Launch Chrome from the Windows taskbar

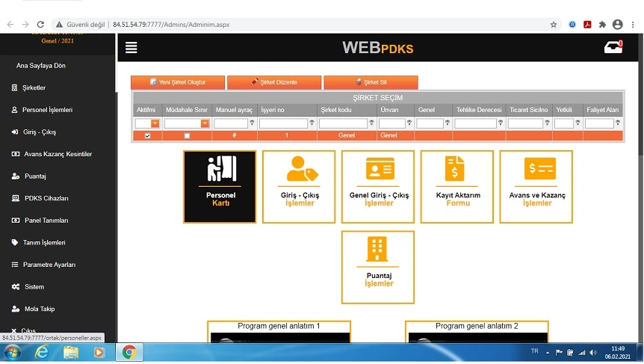pyautogui.click(x=129, y=352)
